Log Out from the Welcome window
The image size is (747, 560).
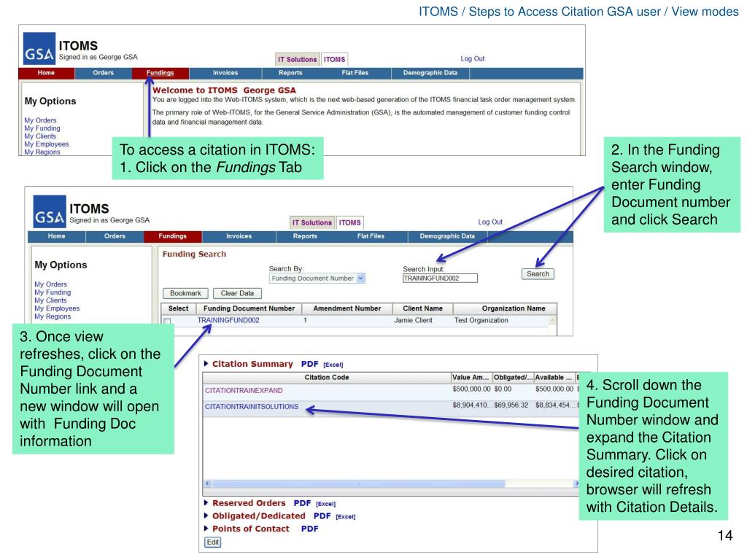[x=472, y=58]
